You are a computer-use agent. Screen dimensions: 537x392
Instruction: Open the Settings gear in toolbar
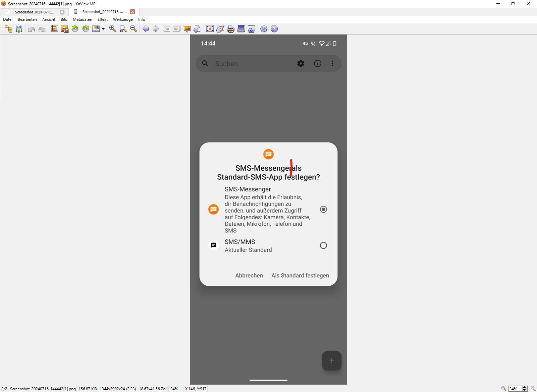(x=264, y=29)
